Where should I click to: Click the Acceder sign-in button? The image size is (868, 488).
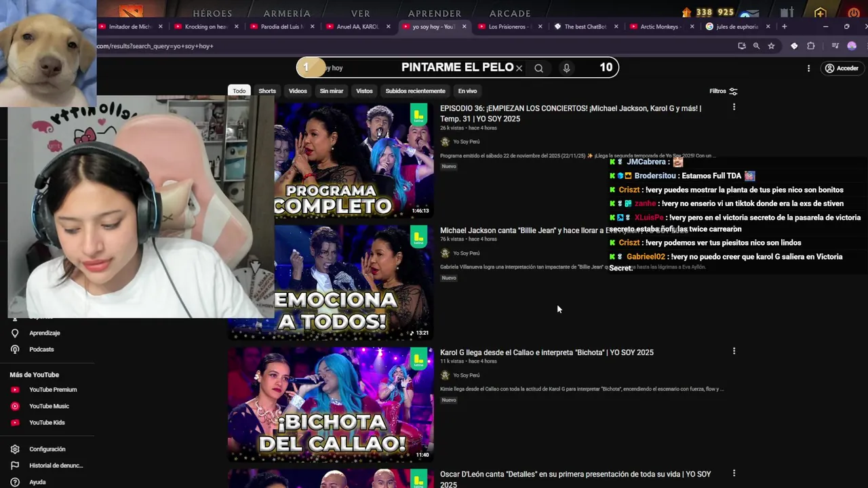click(x=841, y=68)
